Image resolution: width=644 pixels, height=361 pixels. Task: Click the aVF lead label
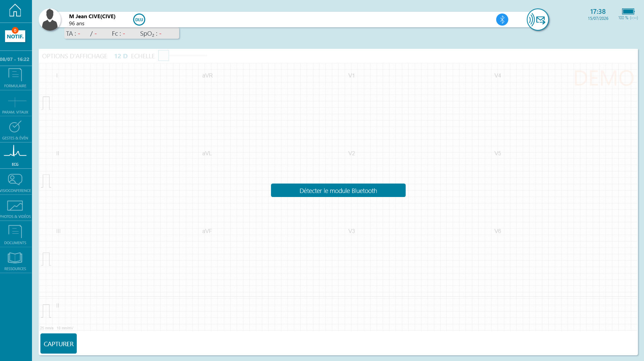point(207,231)
